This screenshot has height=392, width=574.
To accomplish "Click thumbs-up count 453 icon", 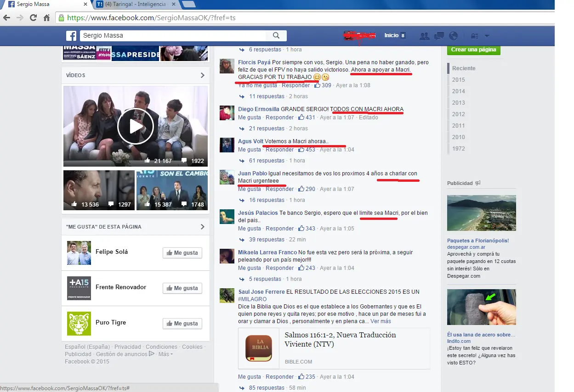I will [x=301, y=149].
